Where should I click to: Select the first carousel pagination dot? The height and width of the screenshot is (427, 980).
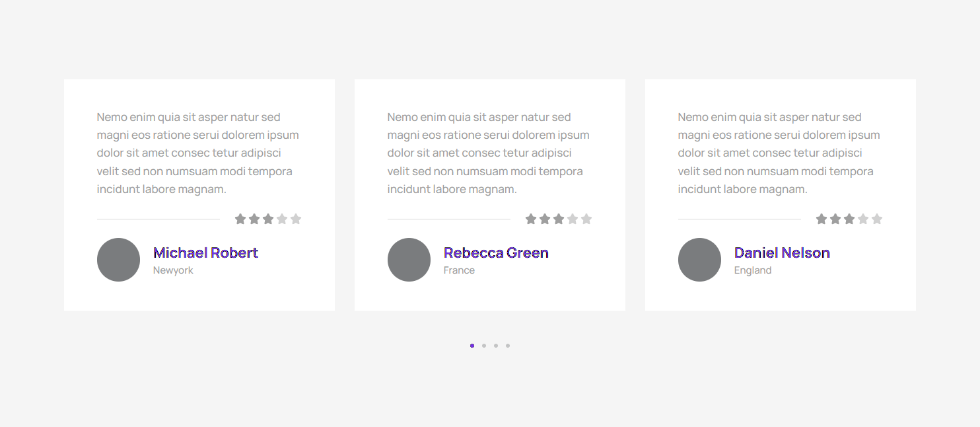[x=472, y=346]
